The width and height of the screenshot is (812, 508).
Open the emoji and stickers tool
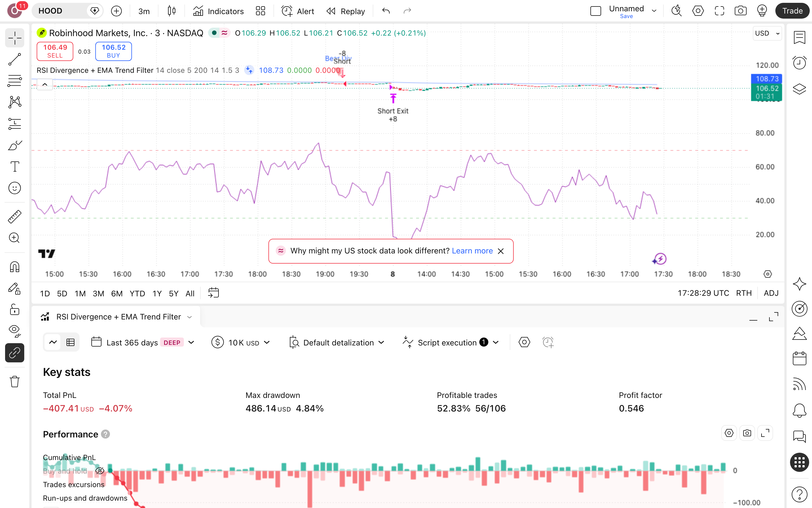14,188
